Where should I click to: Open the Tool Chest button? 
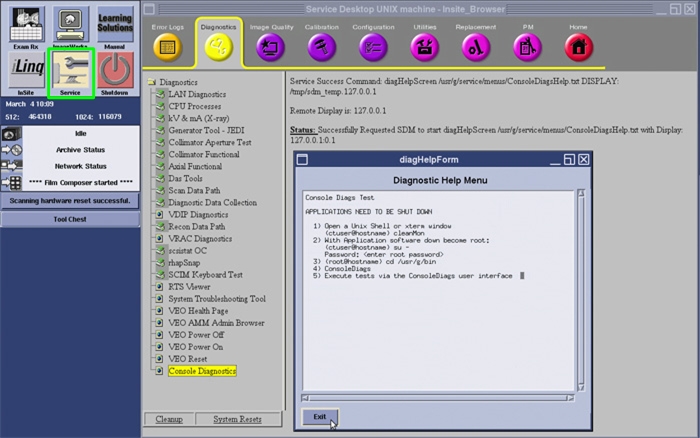click(x=69, y=218)
